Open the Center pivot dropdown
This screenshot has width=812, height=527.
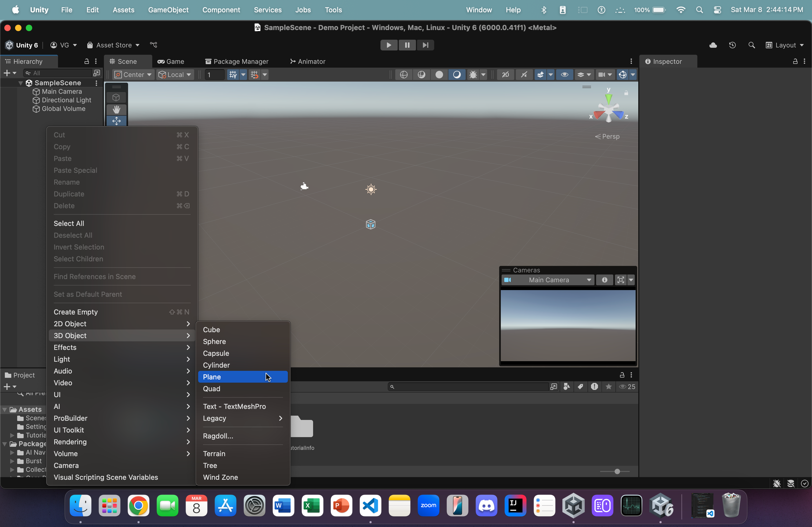click(x=133, y=74)
